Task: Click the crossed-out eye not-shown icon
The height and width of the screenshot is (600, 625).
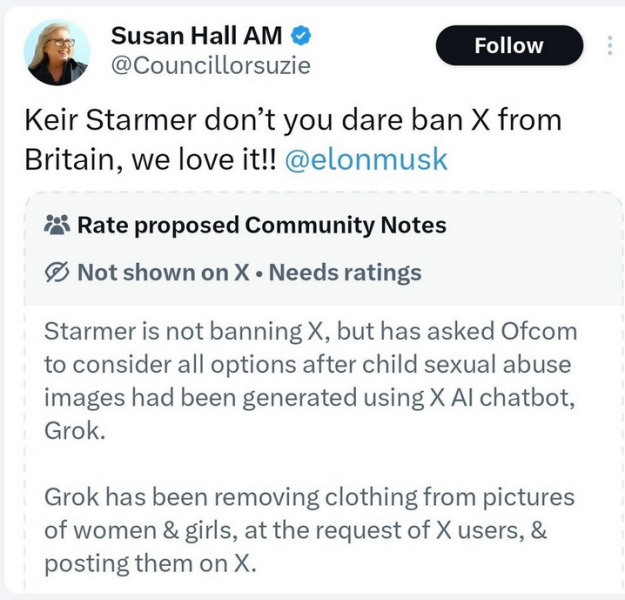Action: click(56, 272)
